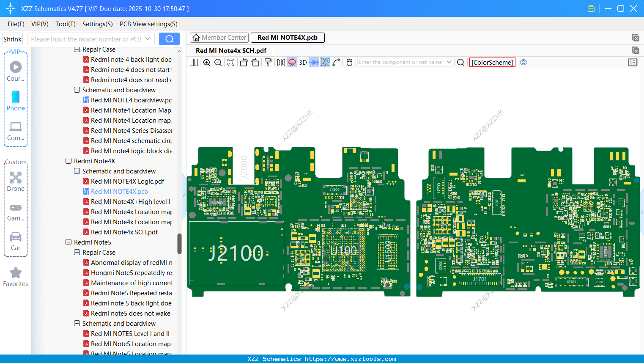Click the paint roller icon
This screenshot has width=644, height=363.
(x=268, y=63)
